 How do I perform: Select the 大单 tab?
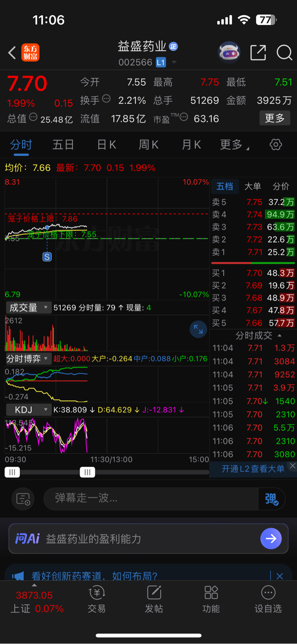[x=253, y=186]
